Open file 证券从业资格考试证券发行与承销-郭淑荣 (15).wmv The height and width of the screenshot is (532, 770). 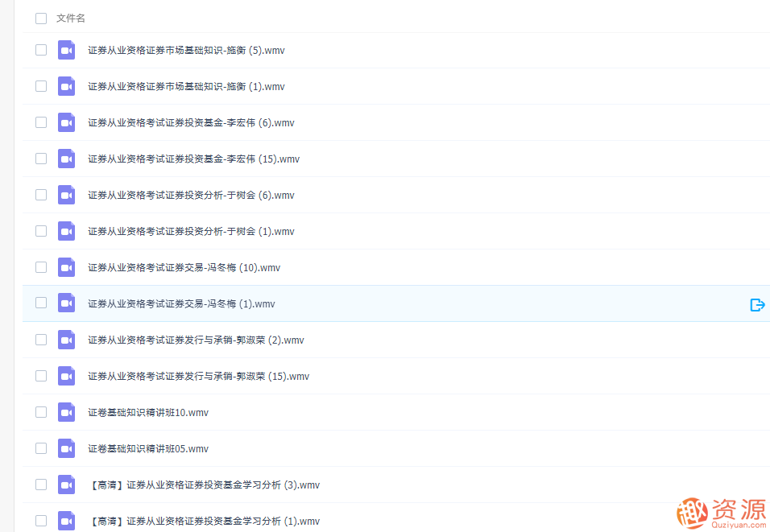pos(198,377)
